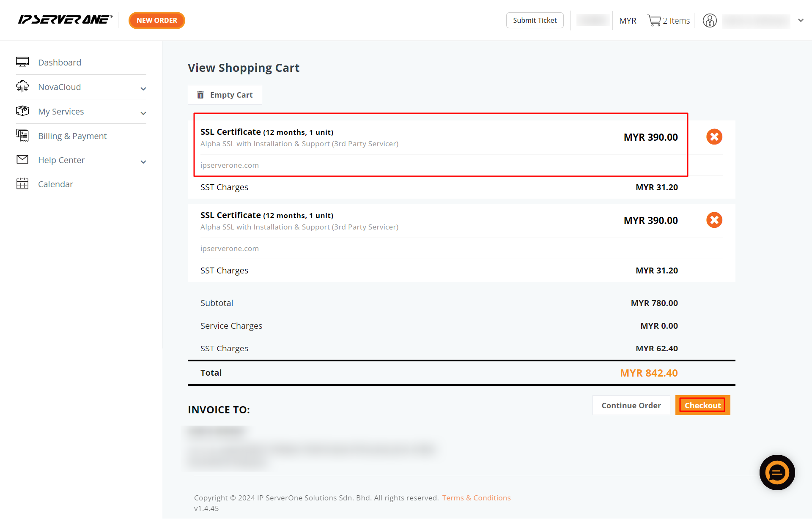The height and width of the screenshot is (519, 812).
Task: Change the MYR currency selector
Action: (628, 21)
